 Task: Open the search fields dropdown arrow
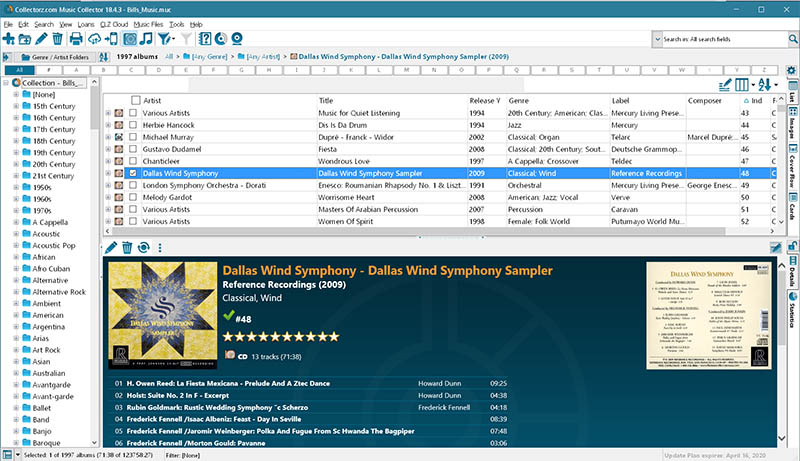tap(657, 39)
